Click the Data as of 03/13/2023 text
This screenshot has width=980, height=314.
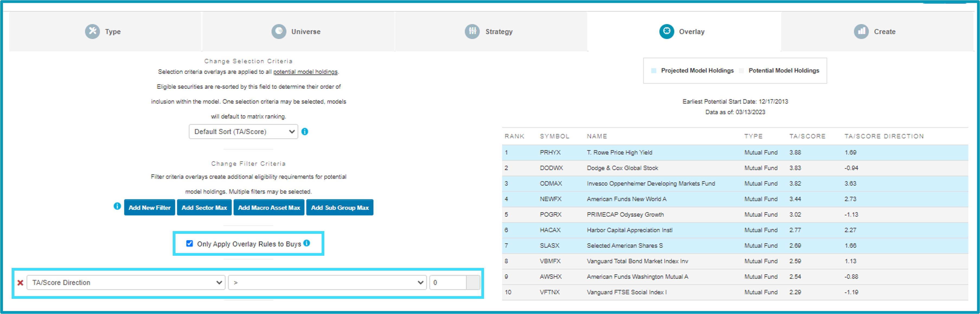[x=735, y=112]
